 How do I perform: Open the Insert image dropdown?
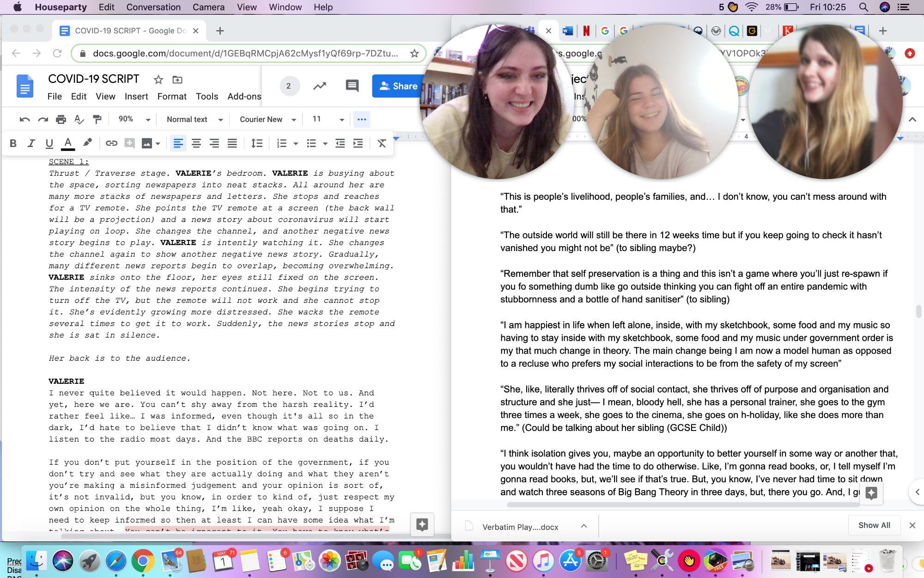pos(158,144)
